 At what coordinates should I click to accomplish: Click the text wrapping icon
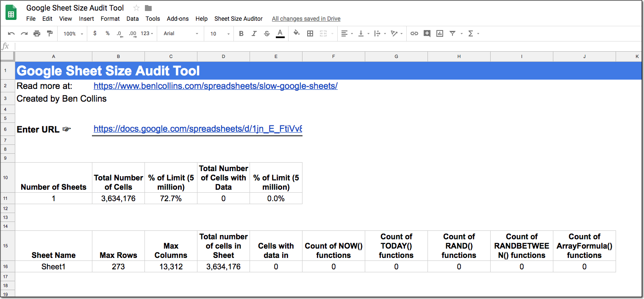click(378, 33)
